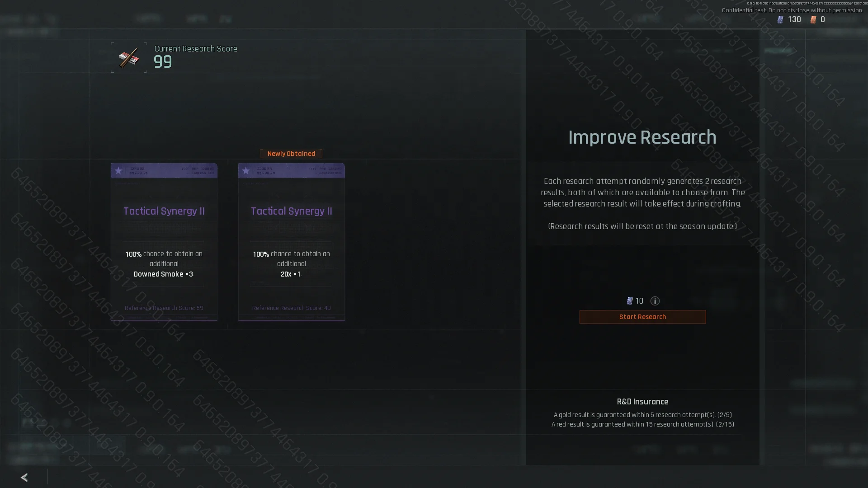This screenshot has width=868, height=488.
Task: Go back with the arrow icon
Action: pyautogui.click(x=24, y=477)
